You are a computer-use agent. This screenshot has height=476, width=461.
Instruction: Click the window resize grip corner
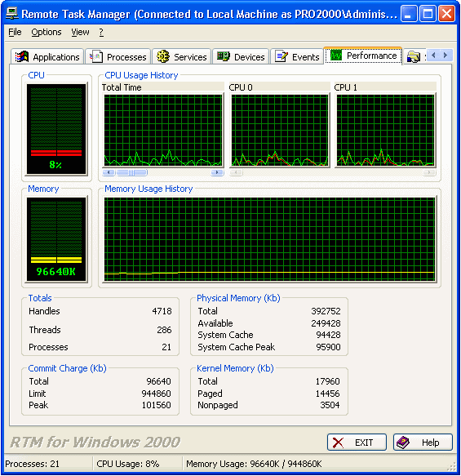pyautogui.click(x=452, y=466)
